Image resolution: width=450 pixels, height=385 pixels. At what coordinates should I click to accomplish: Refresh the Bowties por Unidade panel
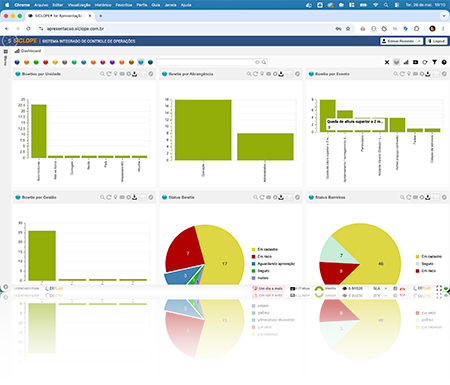[x=109, y=74]
